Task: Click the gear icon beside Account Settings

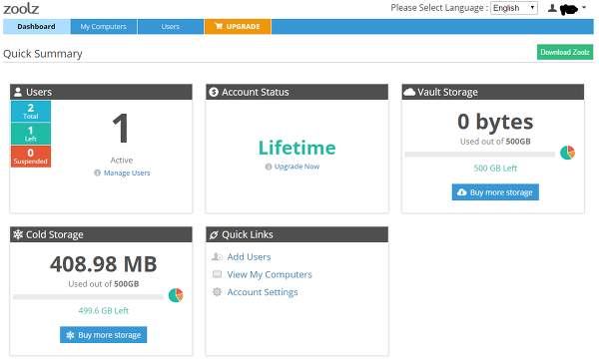Action: coord(217,292)
